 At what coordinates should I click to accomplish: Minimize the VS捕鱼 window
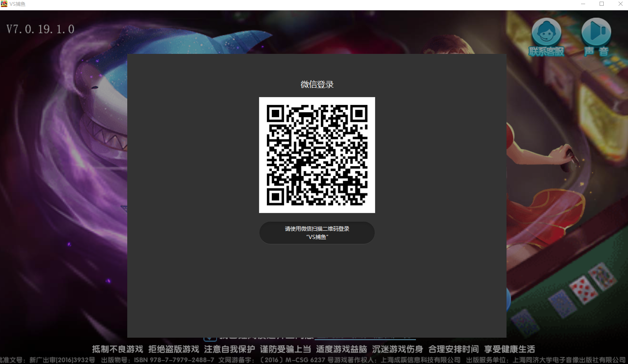click(x=583, y=4)
